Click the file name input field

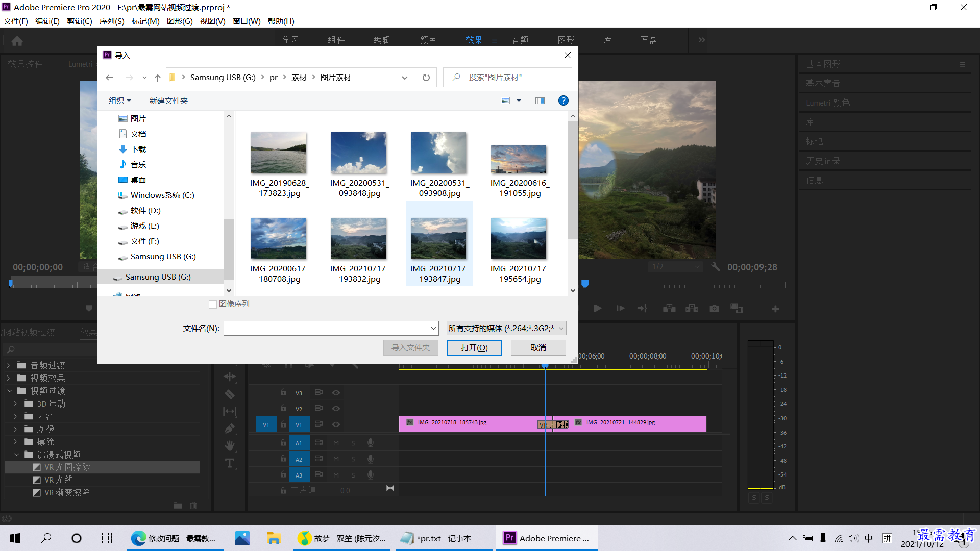[x=327, y=329]
